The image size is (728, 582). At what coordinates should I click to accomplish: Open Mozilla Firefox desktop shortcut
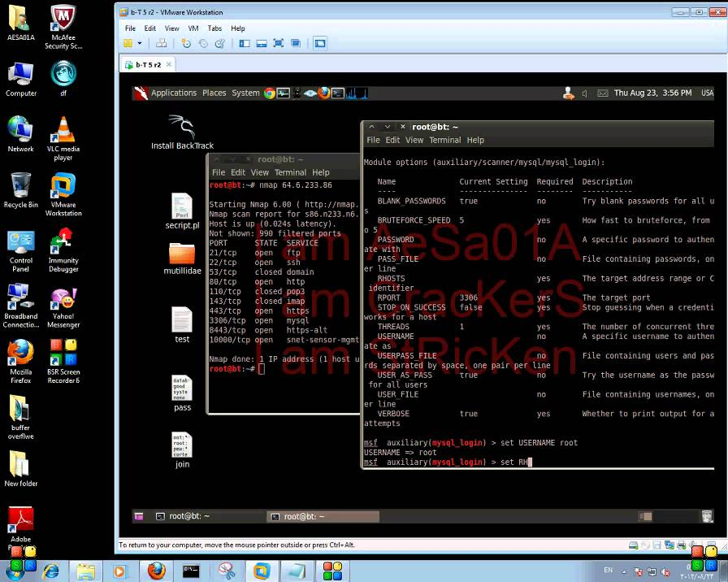[21, 362]
